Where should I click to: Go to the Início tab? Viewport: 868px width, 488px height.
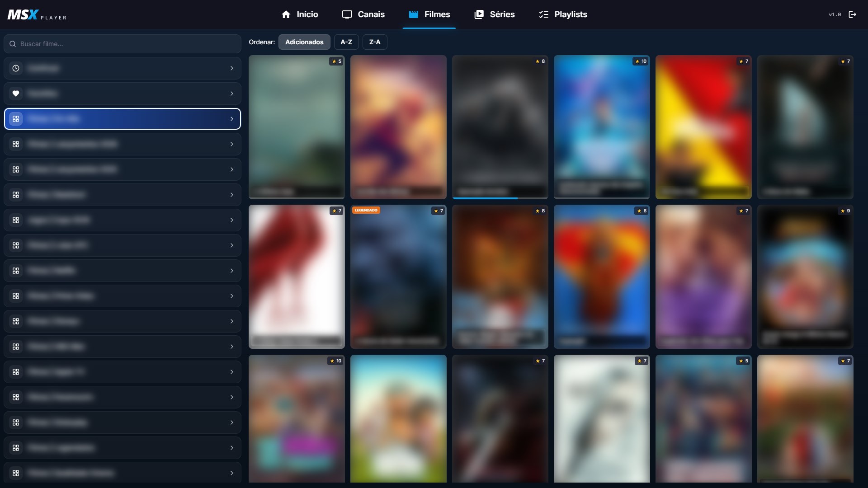(x=299, y=14)
